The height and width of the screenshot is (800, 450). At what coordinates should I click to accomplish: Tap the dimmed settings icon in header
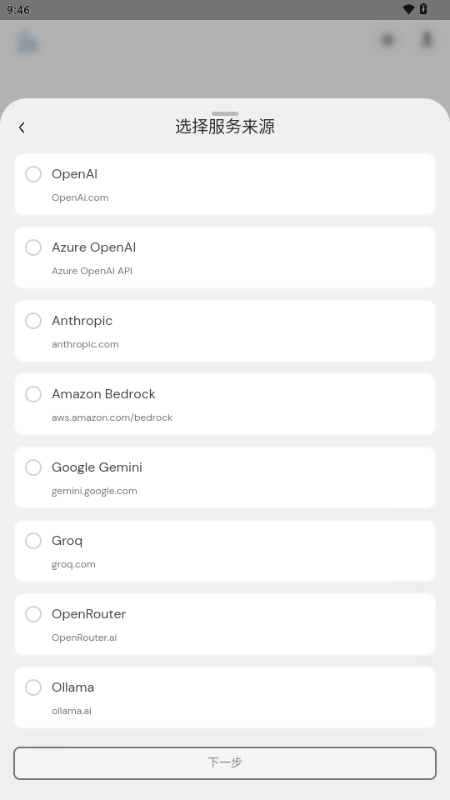(x=388, y=39)
